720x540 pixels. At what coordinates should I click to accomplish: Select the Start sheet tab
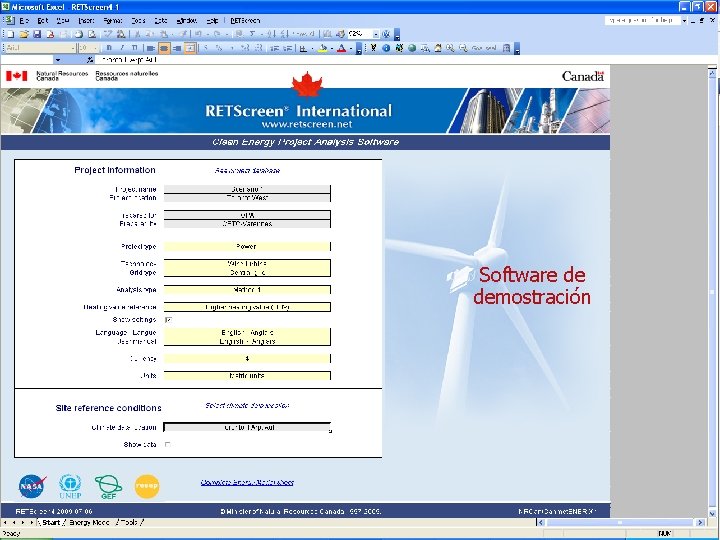click(51, 523)
